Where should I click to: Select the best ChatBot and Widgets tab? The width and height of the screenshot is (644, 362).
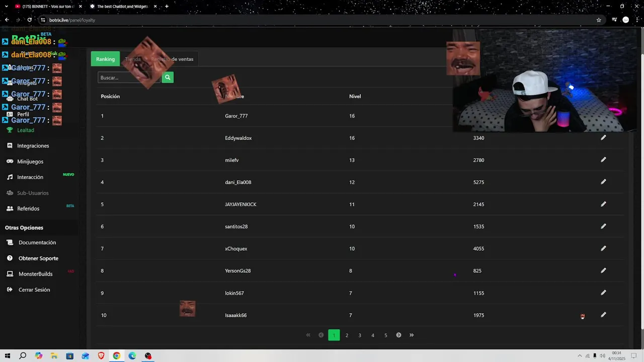point(123,7)
